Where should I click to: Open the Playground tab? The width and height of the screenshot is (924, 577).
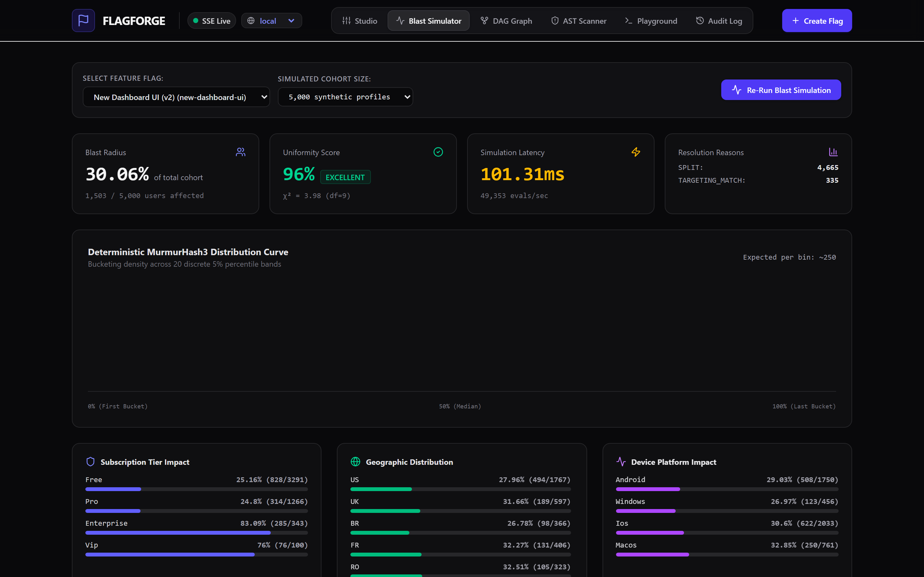point(651,21)
